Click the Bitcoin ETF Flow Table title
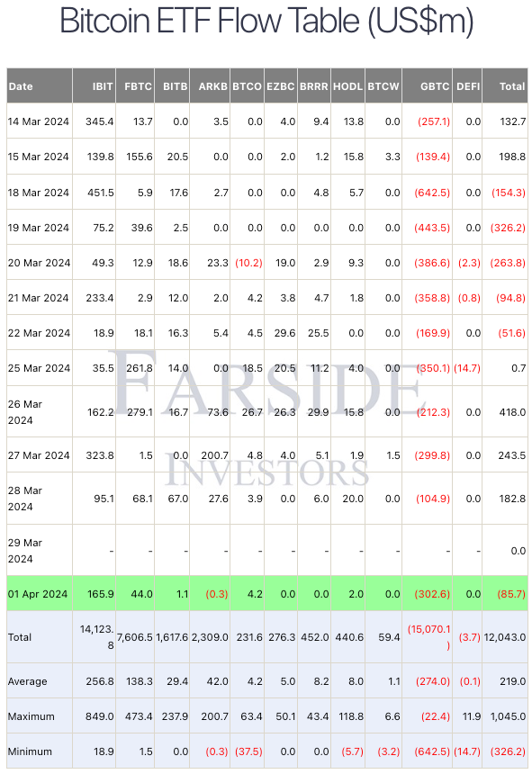This screenshot has width=532, height=774. (266, 21)
